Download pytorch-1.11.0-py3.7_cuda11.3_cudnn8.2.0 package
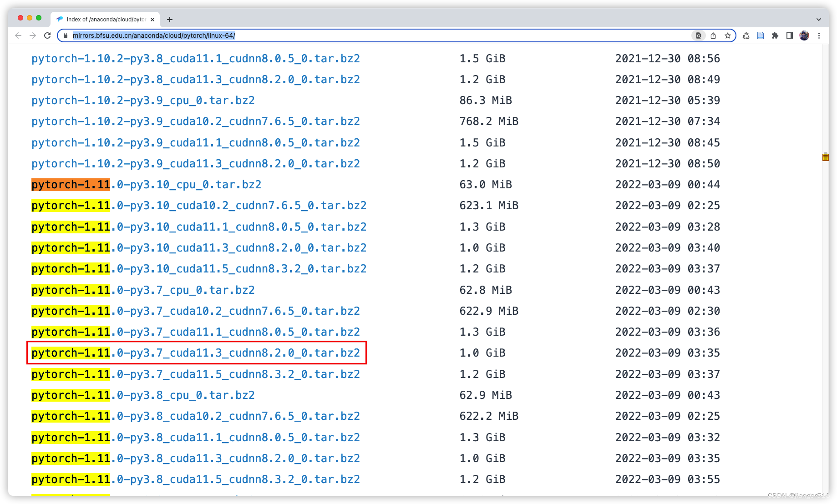The height and width of the screenshot is (504, 837). pos(196,353)
